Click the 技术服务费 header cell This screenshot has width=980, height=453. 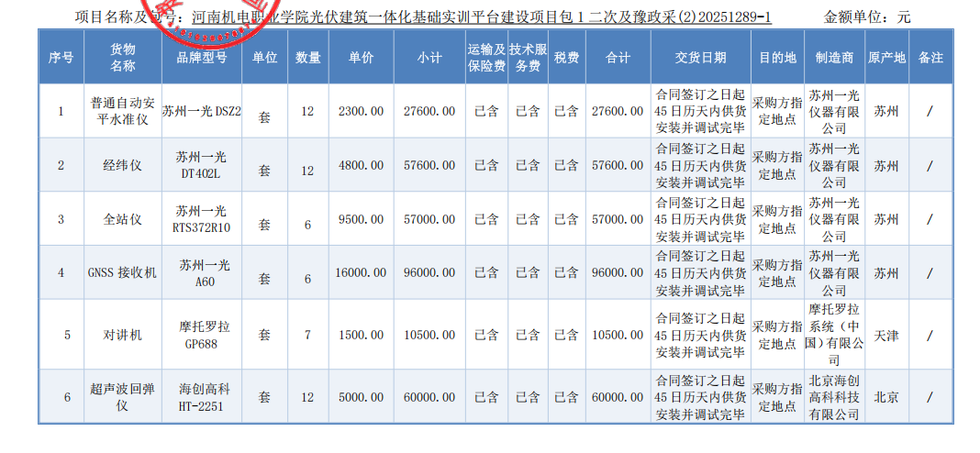point(528,57)
